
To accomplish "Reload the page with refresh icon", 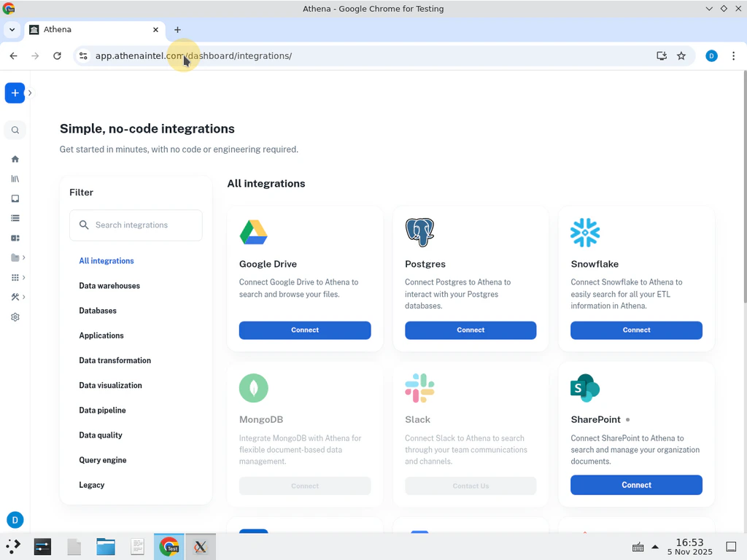I will click(57, 55).
